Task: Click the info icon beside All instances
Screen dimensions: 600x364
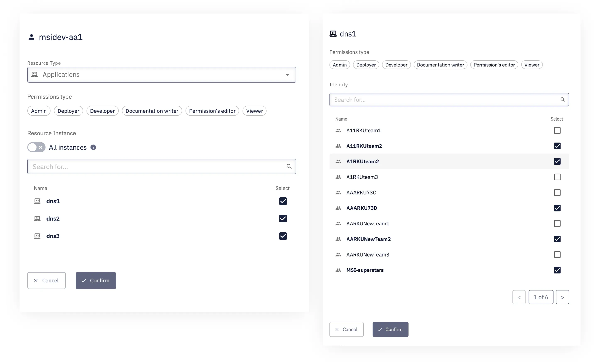Action: point(93,147)
